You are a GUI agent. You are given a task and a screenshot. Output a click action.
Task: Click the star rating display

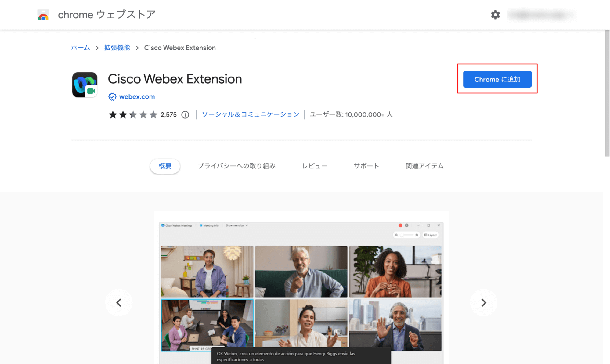(x=133, y=115)
